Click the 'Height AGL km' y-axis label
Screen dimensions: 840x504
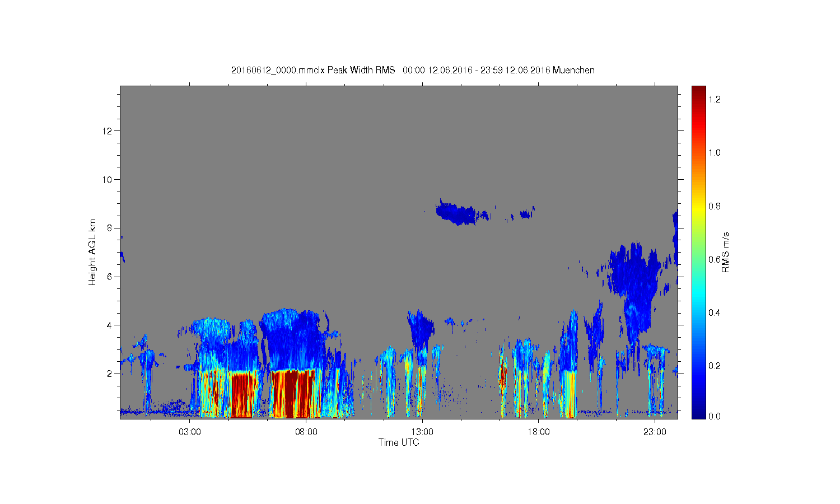[92, 252]
